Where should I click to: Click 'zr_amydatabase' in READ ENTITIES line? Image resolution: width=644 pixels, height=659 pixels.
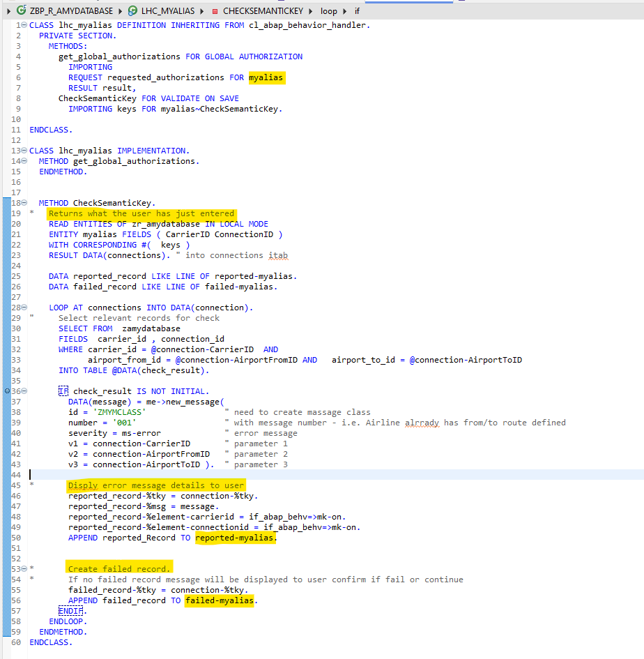click(x=165, y=224)
